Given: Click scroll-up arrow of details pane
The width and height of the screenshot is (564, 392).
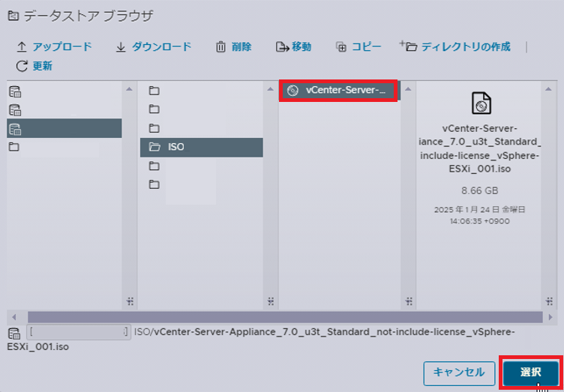Looking at the screenshot, I should pos(548,89).
